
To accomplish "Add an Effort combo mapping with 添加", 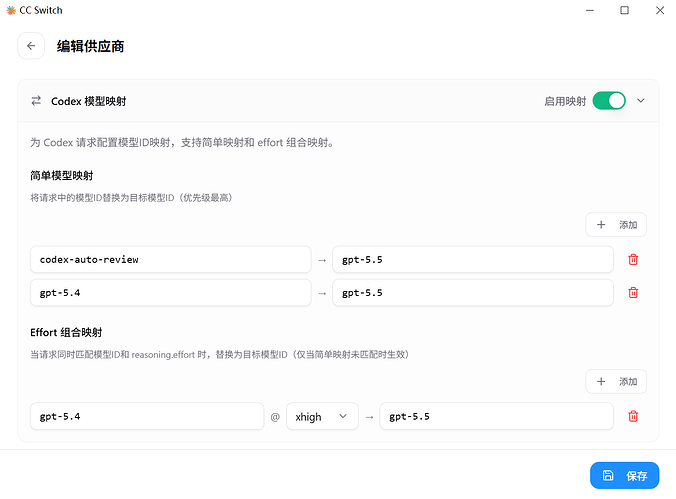I will [616, 381].
